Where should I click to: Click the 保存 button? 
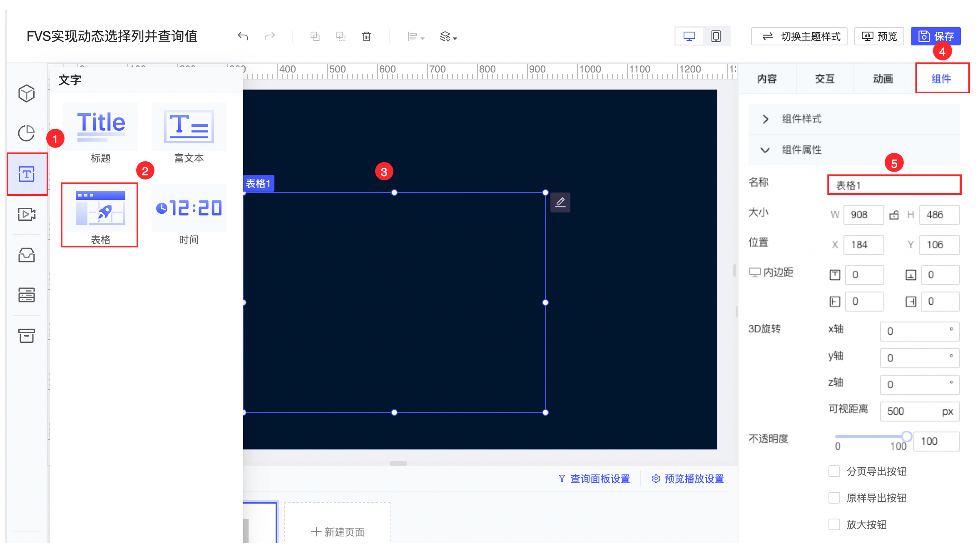[935, 36]
